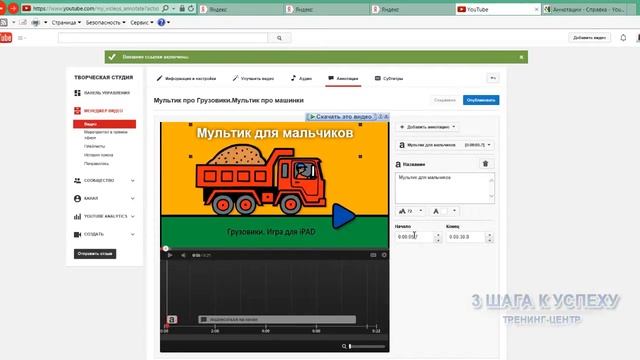Viewport: 640px width, 360px height.
Task: Open the font color dropdown
Action: coord(445,211)
